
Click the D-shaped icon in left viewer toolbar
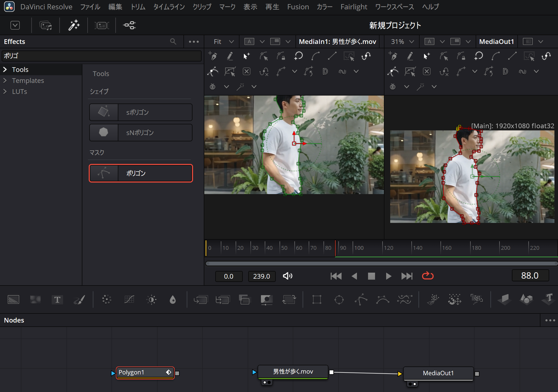[325, 72]
